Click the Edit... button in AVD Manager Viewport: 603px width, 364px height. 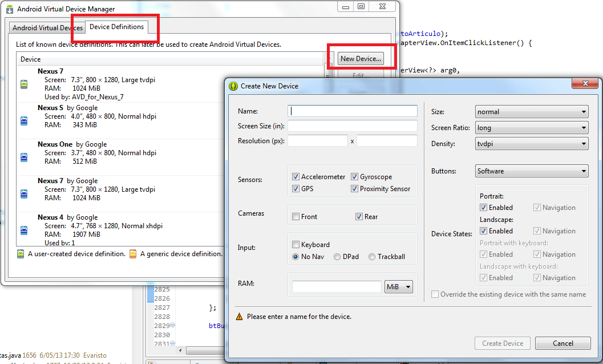click(361, 75)
